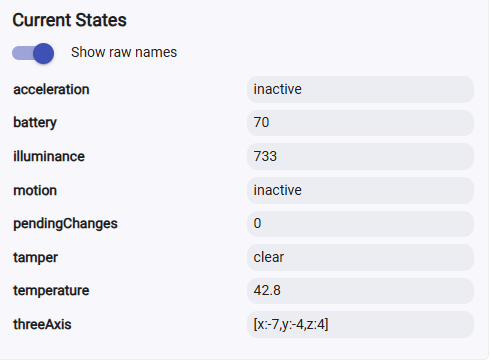
Task: Select the temperature value 42.8
Action: click(x=360, y=291)
